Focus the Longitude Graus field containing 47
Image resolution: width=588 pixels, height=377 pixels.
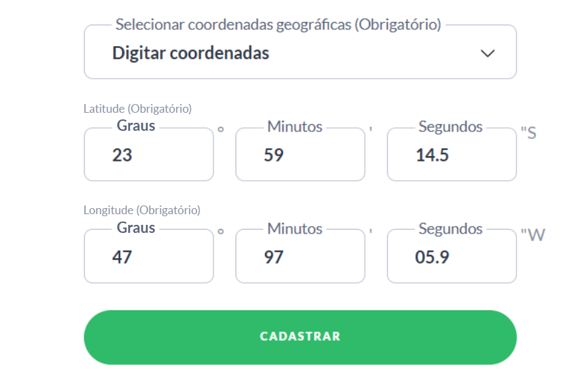click(148, 257)
